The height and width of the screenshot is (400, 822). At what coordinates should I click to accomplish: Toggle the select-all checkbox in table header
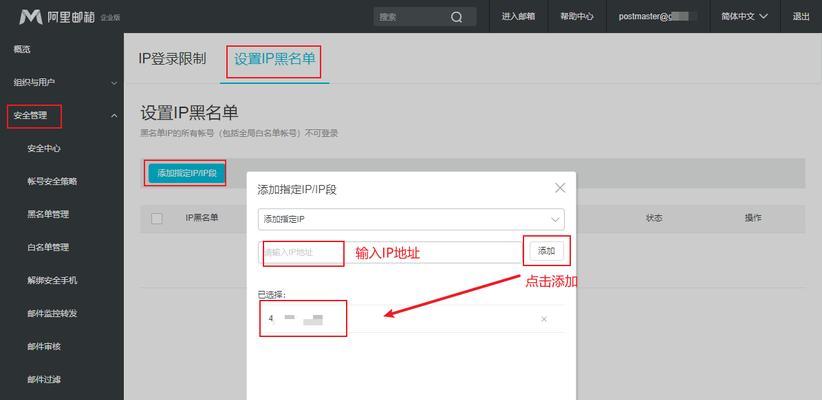157,219
